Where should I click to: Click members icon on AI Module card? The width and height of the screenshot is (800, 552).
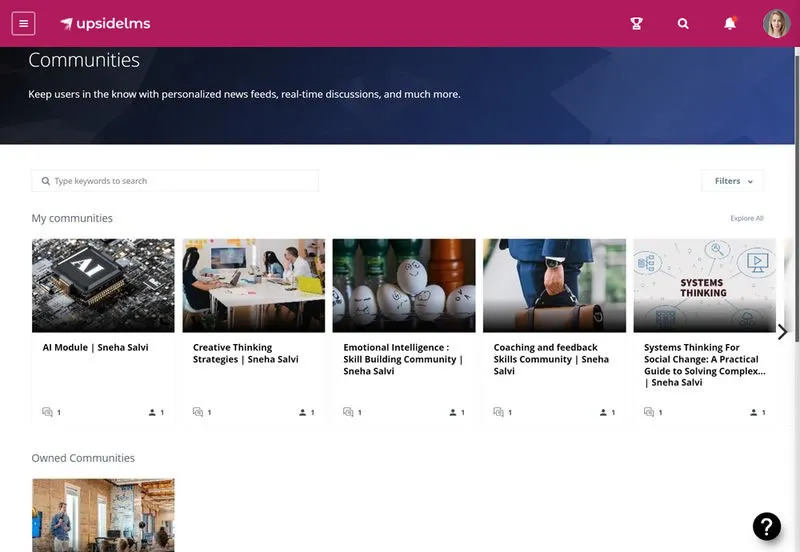[x=152, y=412]
